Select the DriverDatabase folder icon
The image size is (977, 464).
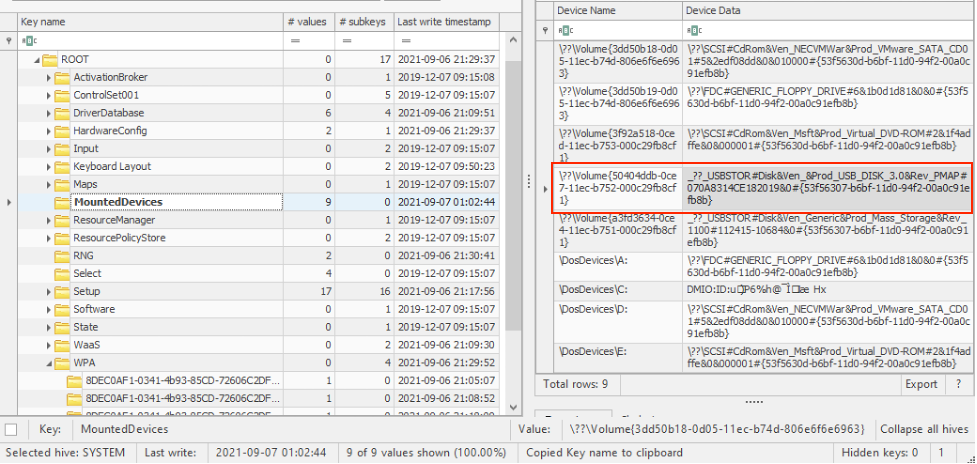click(62, 113)
